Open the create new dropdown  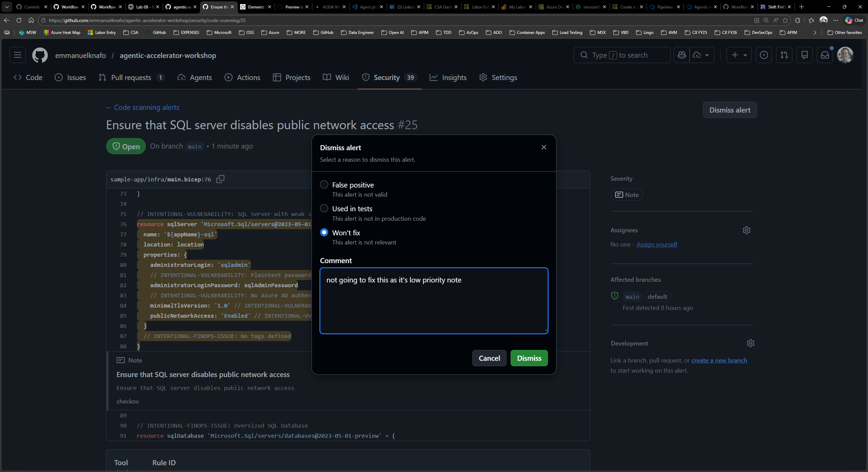pos(739,55)
